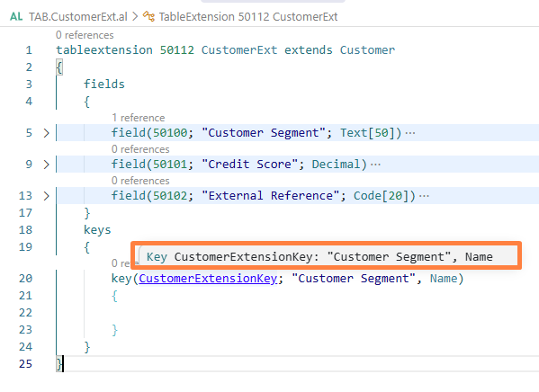Click the ellipsis after Decimal fold

coord(375,165)
